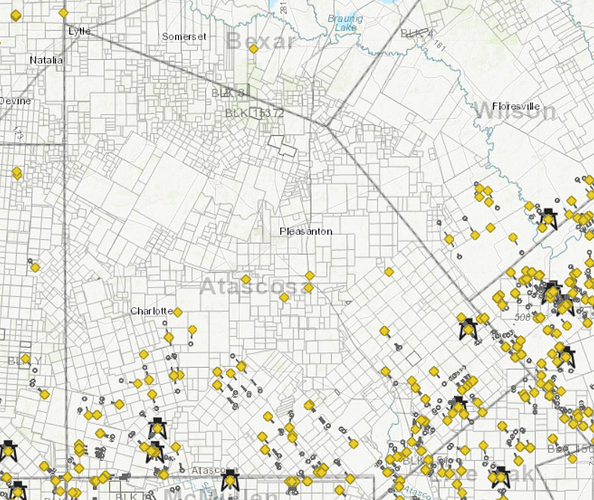Select the yellow diamond above the Atascosa county label
Viewport: 594px width, 500px height.
tap(246, 280)
